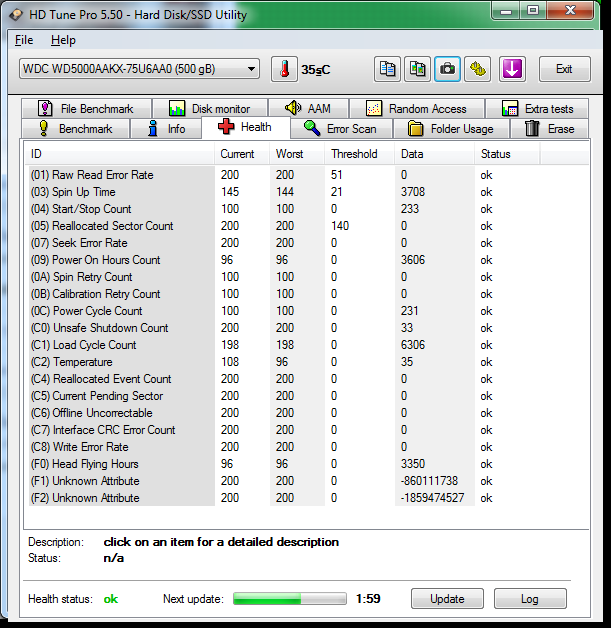Screen dimensions: 611x628
Task: Click the 35°C temperature readout
Action: click(x=316, y=70)
